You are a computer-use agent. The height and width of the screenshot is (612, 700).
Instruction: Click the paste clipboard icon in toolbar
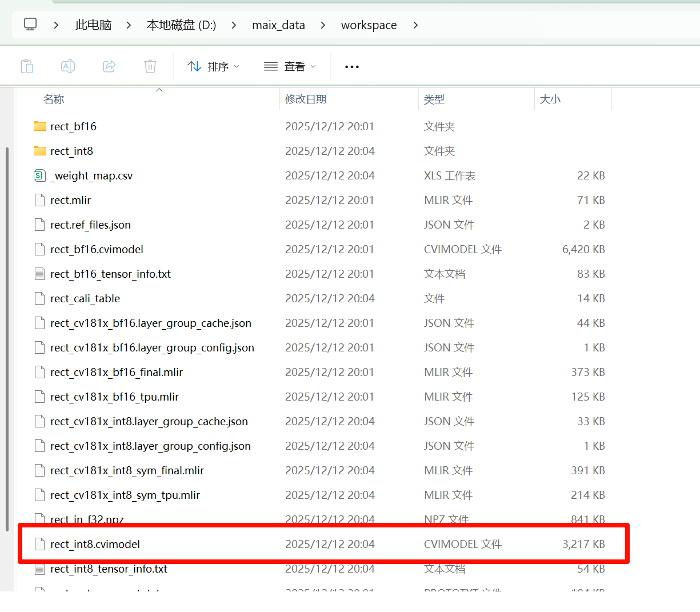click(27, 66)
